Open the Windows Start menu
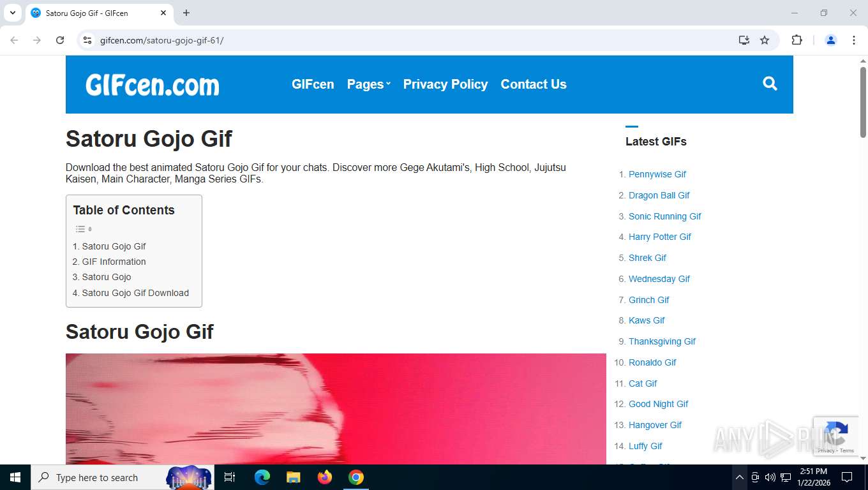 point(15,477)
